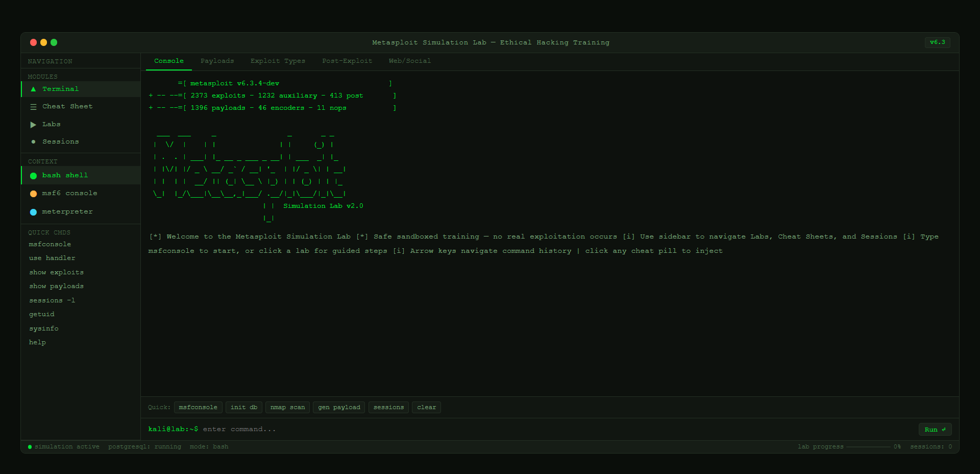Click the Sessions dot icon
980x474 pixels.
(33, 142)
